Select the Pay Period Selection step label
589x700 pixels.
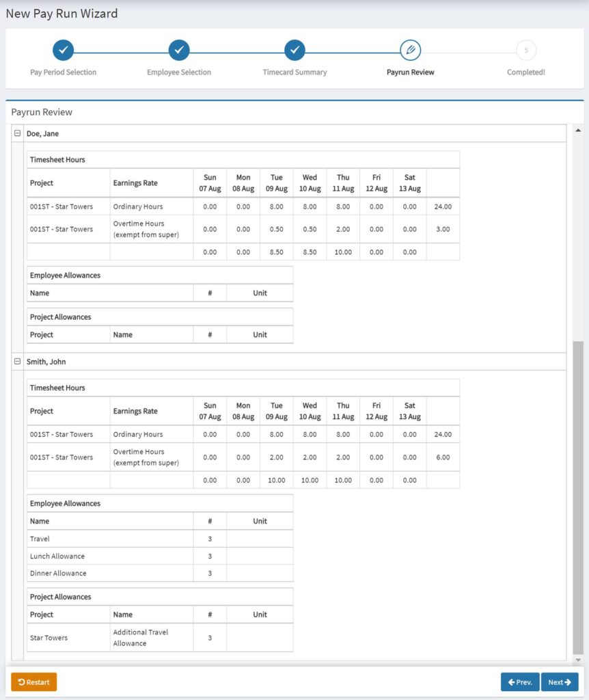click(x=64, y=72)
